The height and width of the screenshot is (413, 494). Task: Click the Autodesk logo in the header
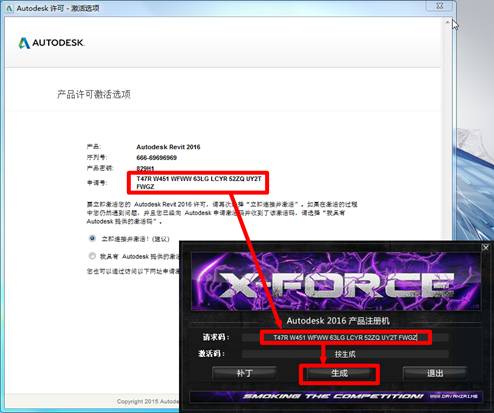point(51,43)
